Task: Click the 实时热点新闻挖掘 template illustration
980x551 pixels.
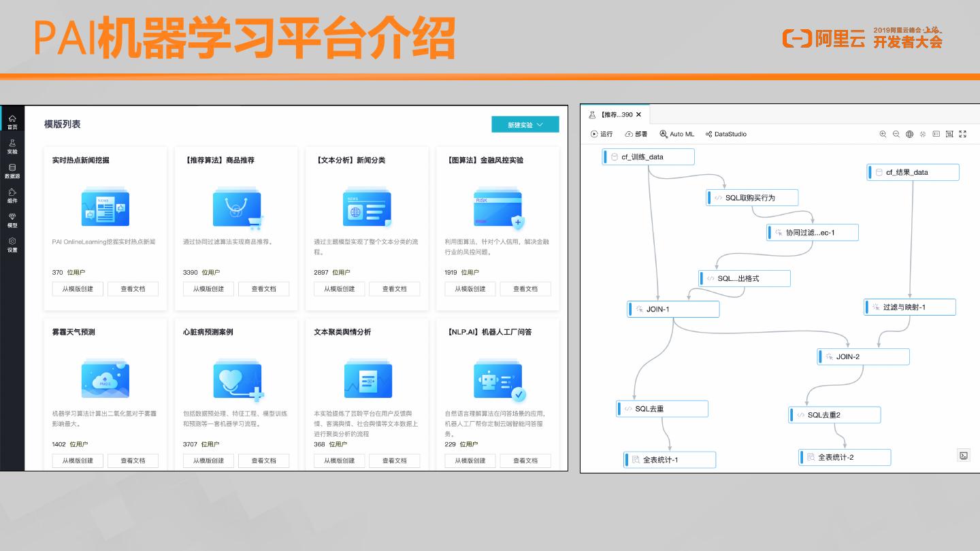Action: click(x=105, y=207)
